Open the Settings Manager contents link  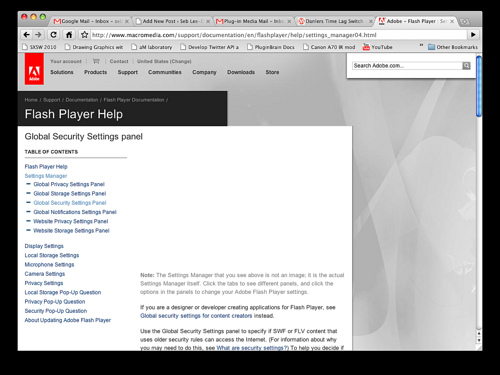click(x=46, y=176)
